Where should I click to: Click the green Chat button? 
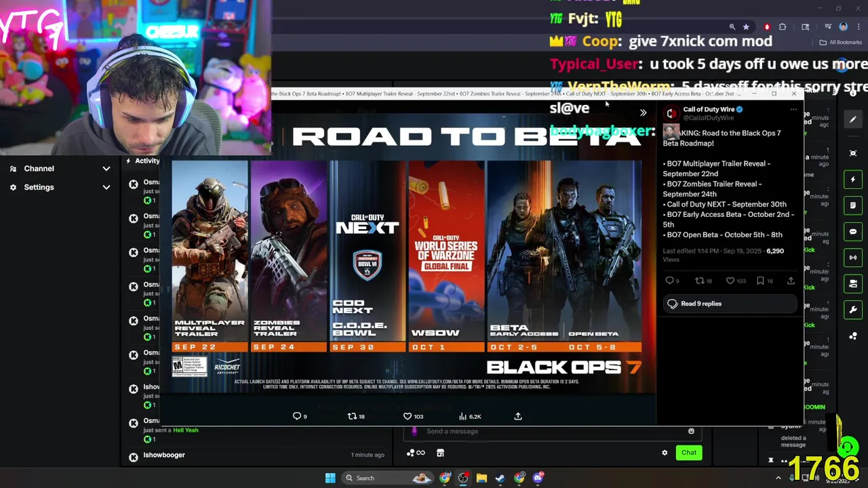click(689, 453)
